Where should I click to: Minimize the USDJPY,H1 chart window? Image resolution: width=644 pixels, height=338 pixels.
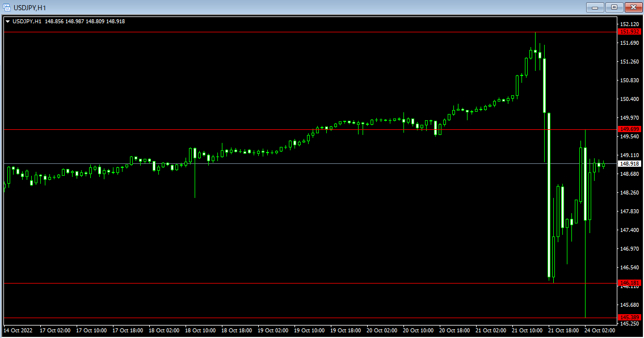pyautogui.click(x=595, y=7)
